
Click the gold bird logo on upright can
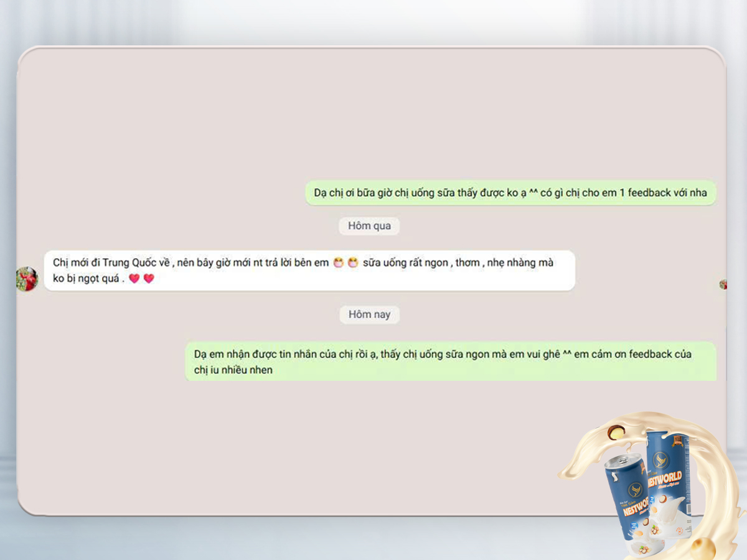660,461
